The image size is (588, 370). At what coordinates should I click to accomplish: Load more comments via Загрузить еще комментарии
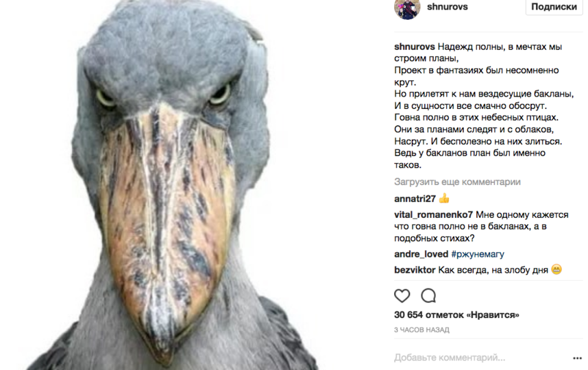coord(457,182)
